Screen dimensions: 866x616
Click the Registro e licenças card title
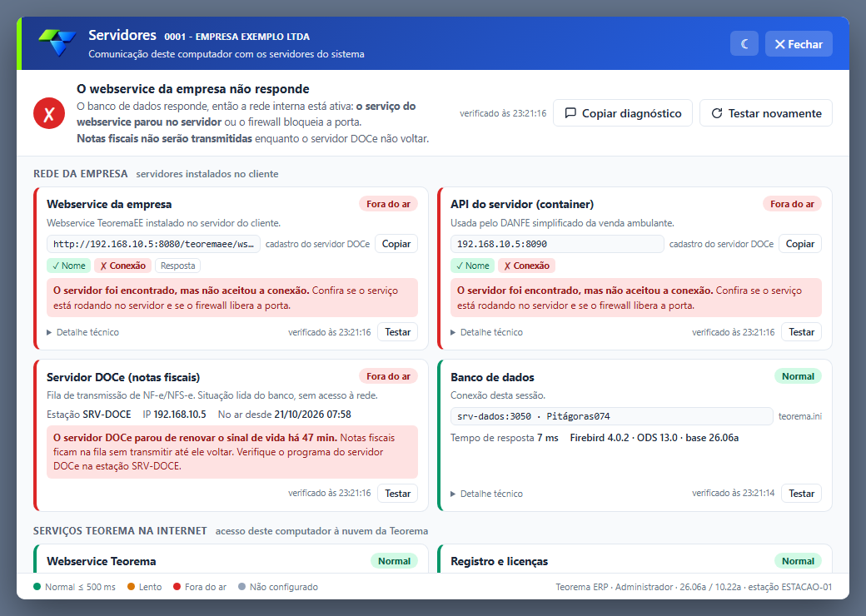[500, 561]
